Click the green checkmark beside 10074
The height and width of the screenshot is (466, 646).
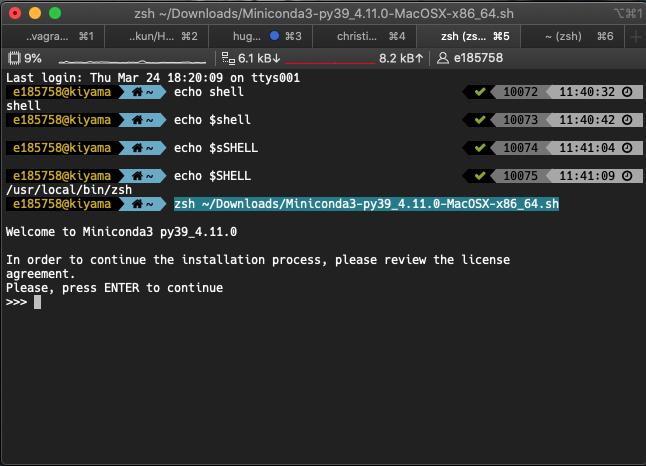pyautogui.click(x=480, y=148)
